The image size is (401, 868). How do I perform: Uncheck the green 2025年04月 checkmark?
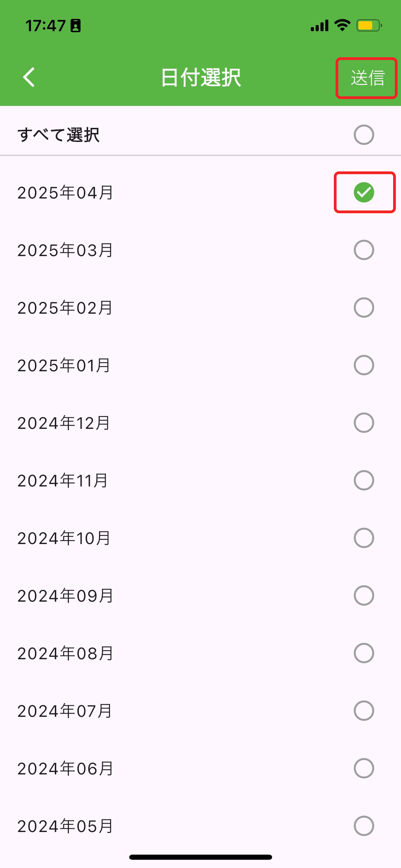(x=364, y=192)
